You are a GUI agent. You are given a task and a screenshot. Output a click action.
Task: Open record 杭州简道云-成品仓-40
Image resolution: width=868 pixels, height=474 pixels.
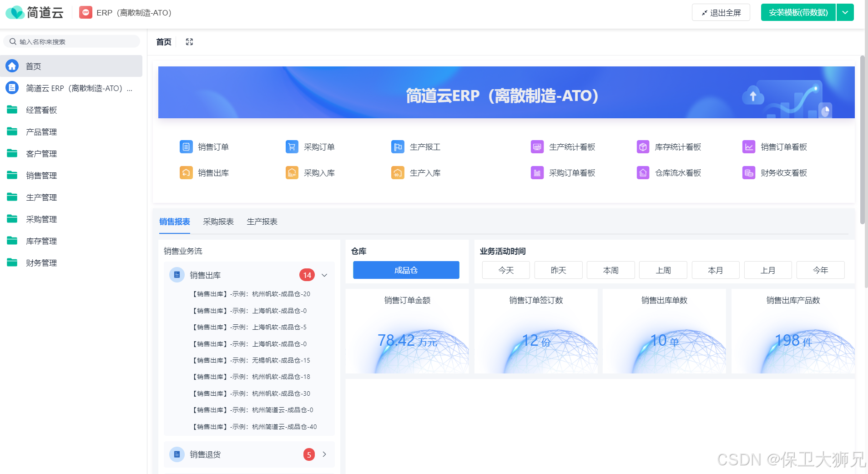pyautogui.click(x=255, y=427)
